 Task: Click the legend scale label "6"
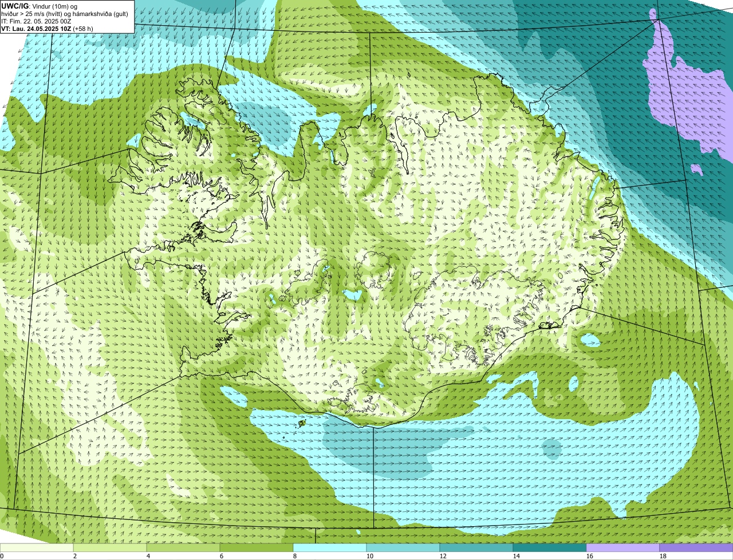pos(222,556)
